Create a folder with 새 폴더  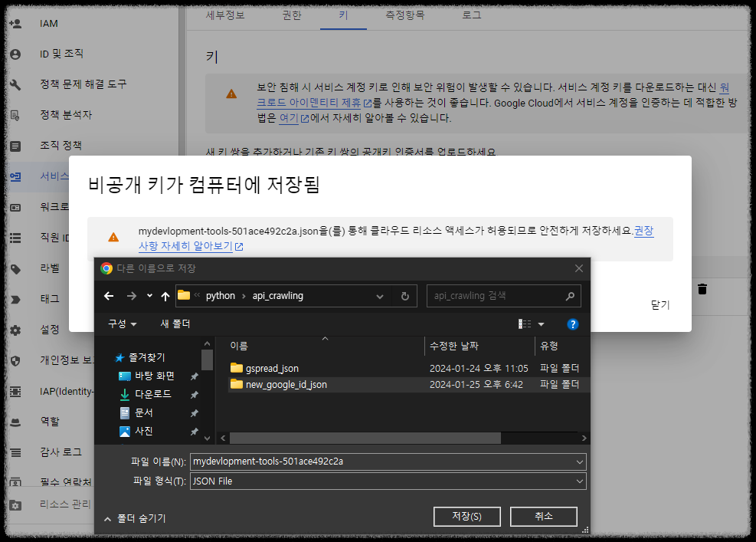(175, 324)
